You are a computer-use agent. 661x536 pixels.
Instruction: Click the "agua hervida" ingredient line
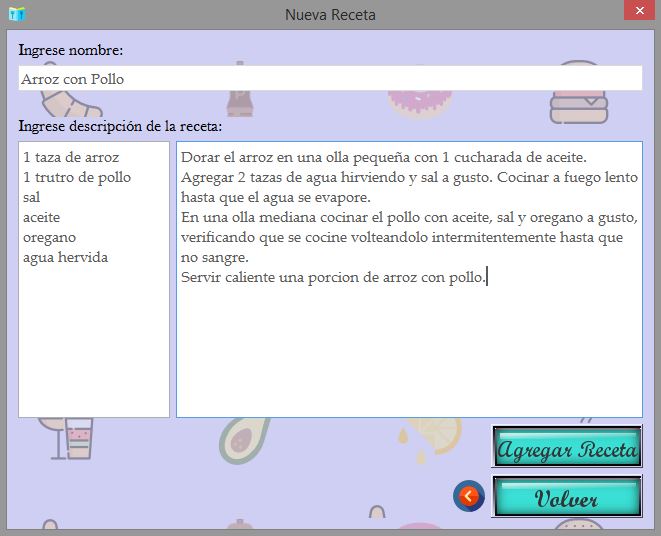pyautogui.click(x=65, y=257)
